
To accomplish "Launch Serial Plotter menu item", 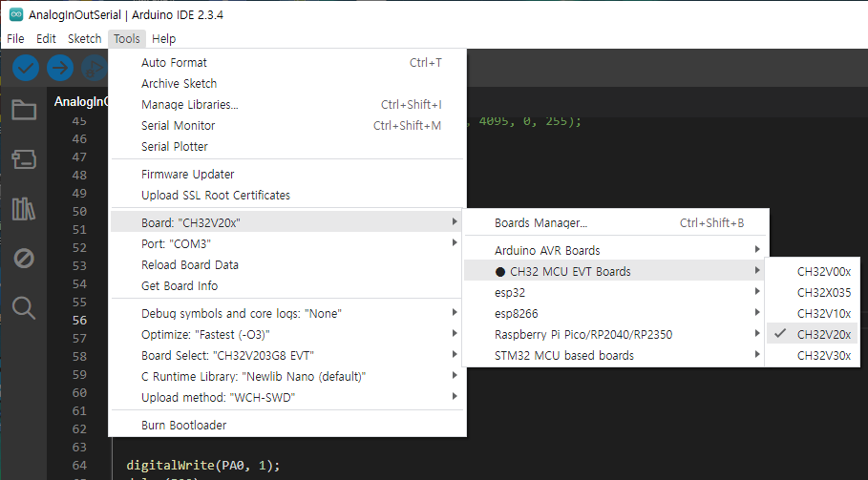I will [287, 147].
